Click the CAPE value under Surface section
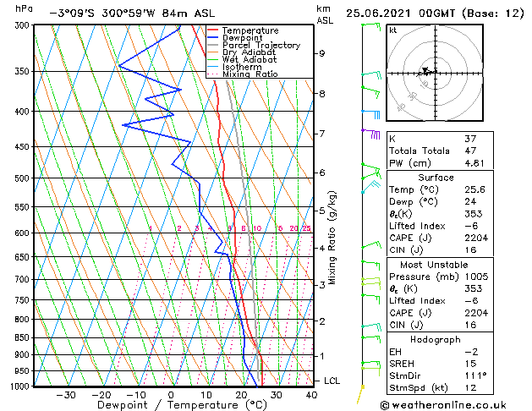 pyautogui.click(x=476, y=238)
